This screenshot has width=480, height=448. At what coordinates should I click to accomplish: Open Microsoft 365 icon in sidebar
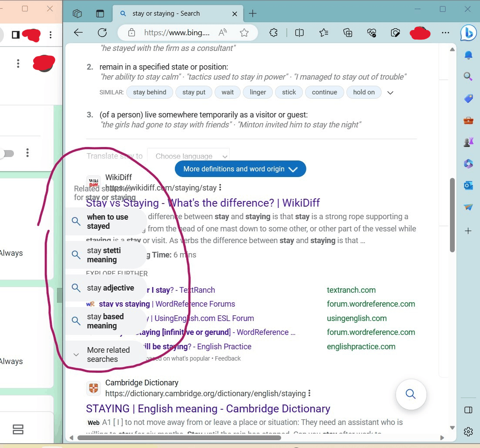(468, 164)
